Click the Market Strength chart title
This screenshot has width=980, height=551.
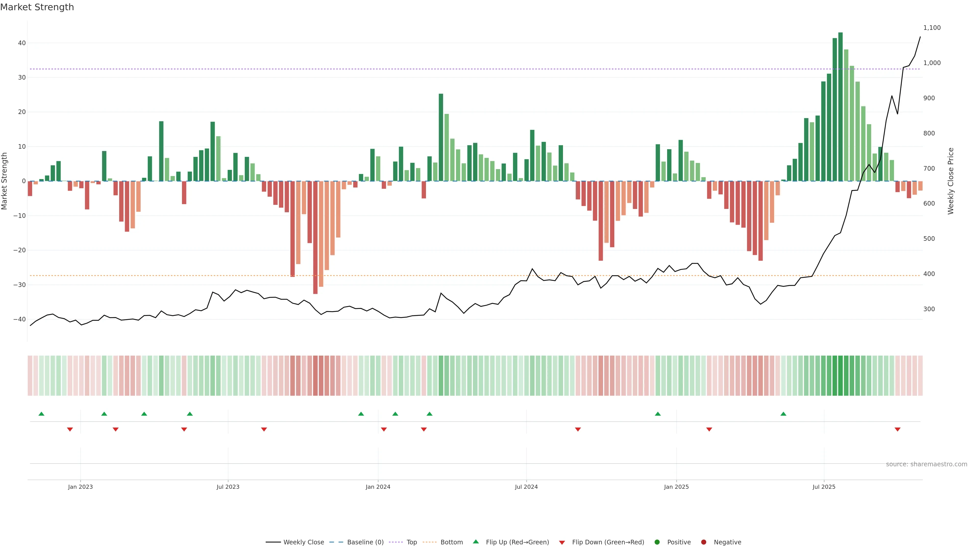pos(37,7)
